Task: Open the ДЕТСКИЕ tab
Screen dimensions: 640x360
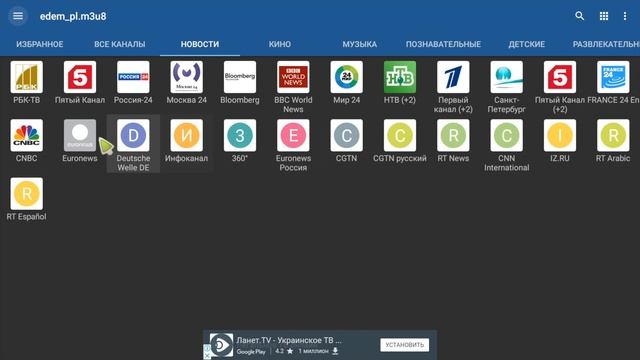Action: 527,44
